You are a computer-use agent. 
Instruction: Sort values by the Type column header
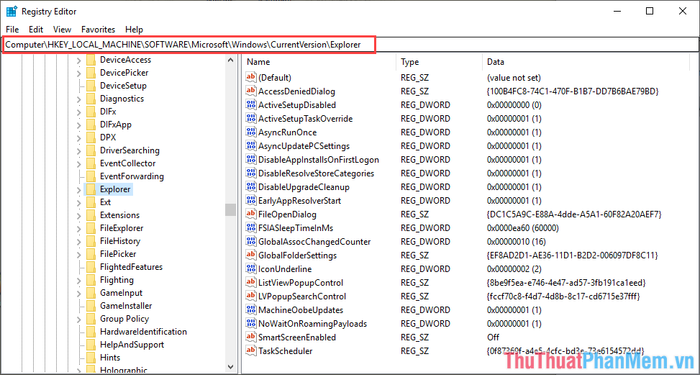tap(439, 62)
